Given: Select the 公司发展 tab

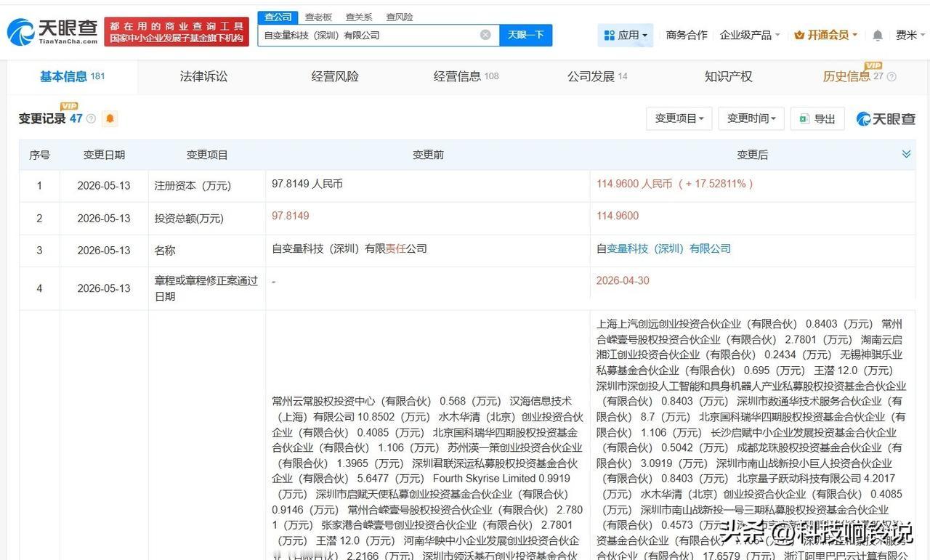Looking at the screenshot, I should click(597, 76).
